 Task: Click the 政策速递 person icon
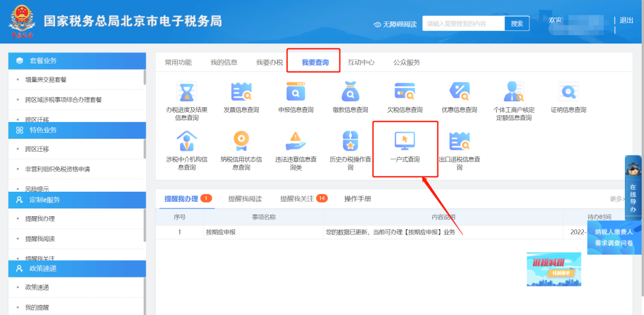(x=19, y=269)
